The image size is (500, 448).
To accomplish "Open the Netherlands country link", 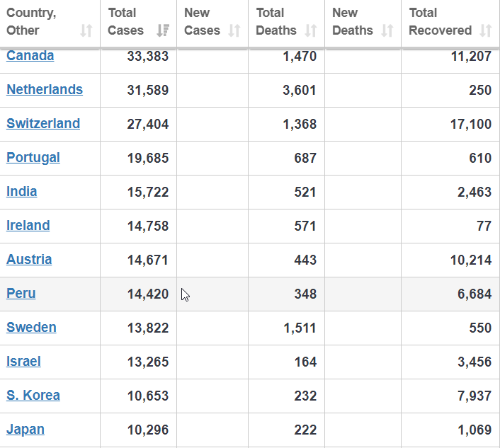I will (45, 90).
